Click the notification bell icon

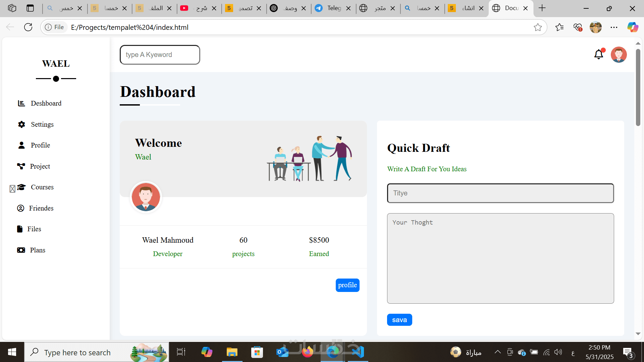[599, 54]
